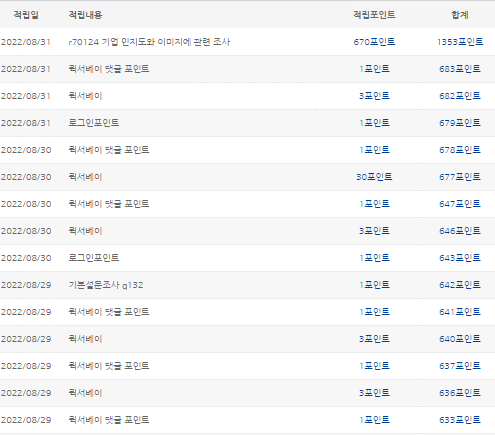
Task: Click the 640포인트 total
Action: click(x=460, y=339)
